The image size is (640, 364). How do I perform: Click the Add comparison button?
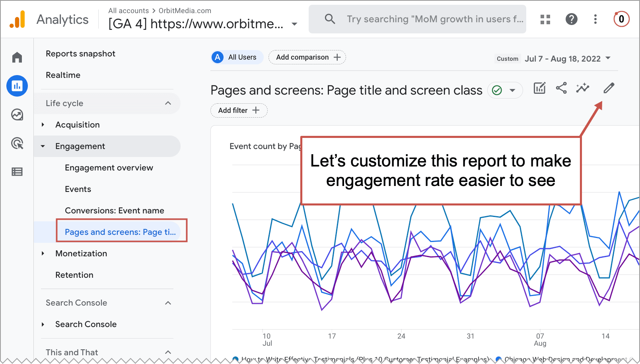point(307,57)
